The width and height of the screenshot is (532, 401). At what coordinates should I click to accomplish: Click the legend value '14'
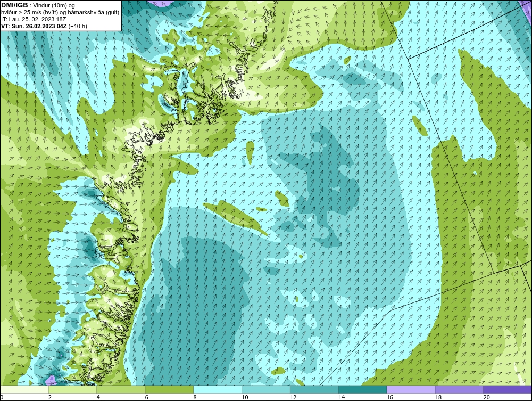coord(342,397)
